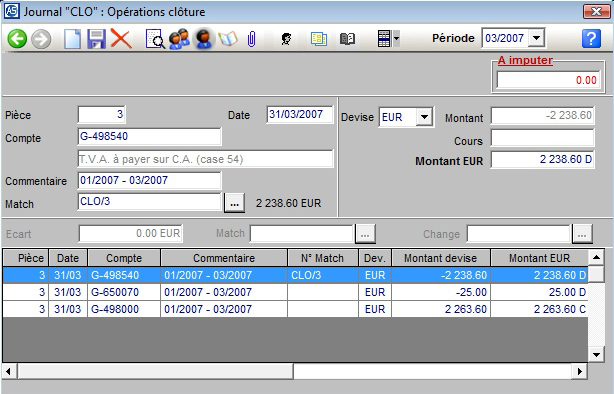Click the Montant devise column header
This screenshot has width=614, height=394.
pos(441,258)
